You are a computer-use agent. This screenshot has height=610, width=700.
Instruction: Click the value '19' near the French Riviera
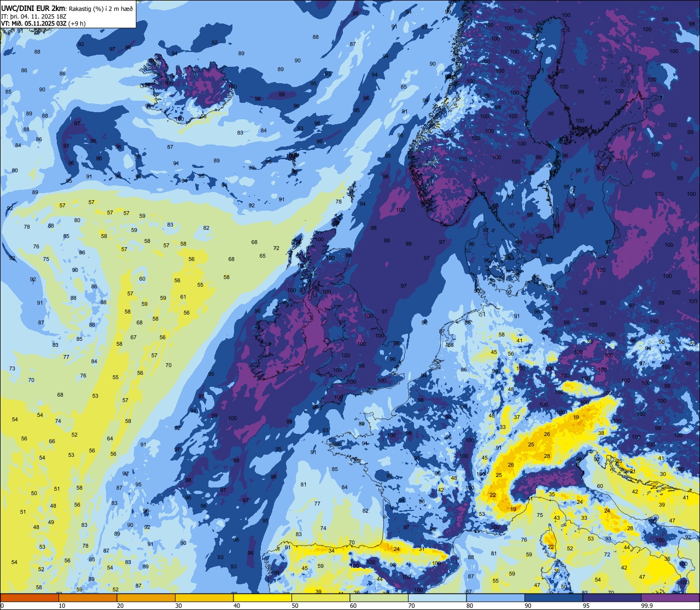(513, 509)
